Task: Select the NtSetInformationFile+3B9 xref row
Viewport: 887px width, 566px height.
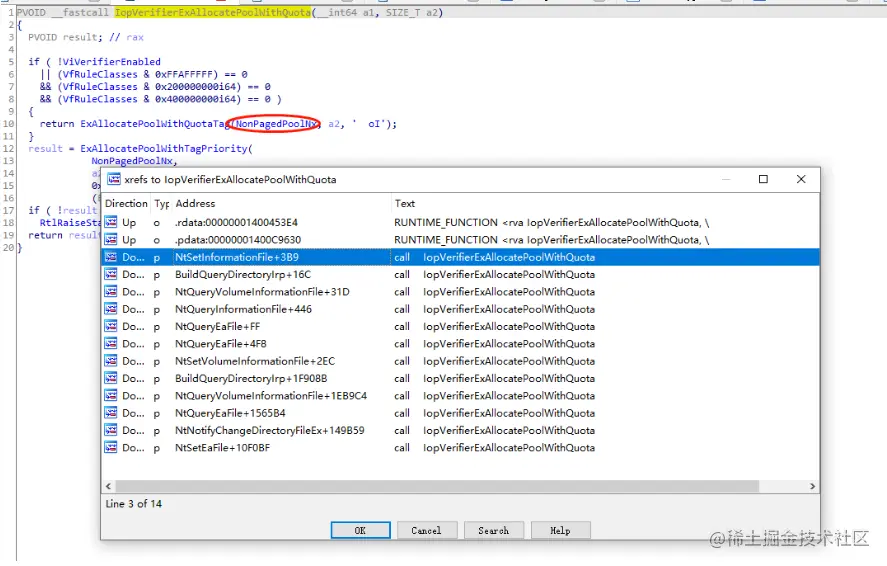Action: pos(460,257)
